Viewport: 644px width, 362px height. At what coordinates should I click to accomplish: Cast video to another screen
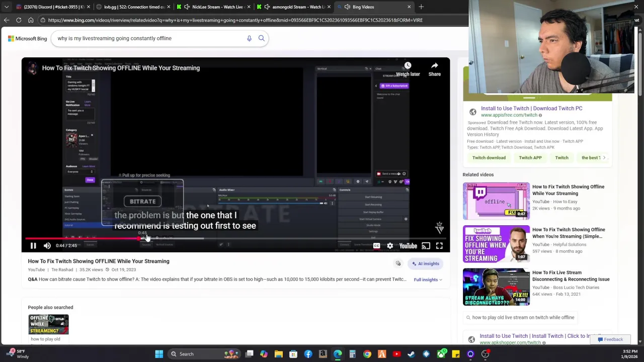(426, 246)
